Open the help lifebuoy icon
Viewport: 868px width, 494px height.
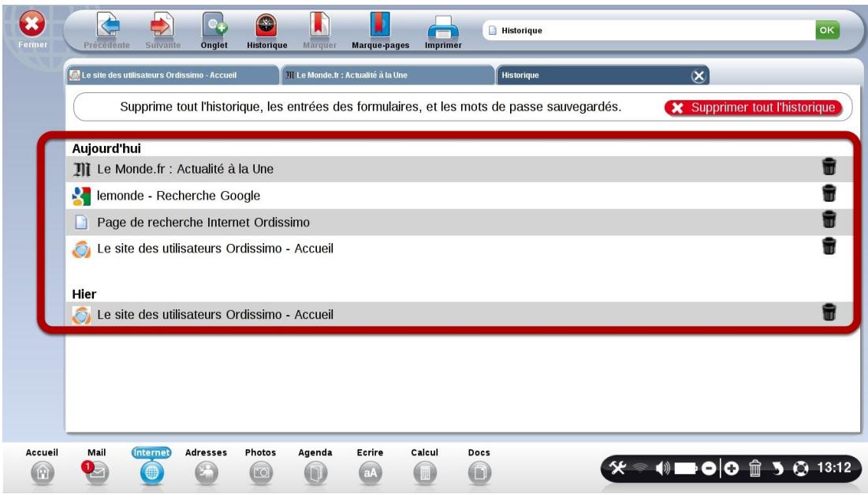pos(800,469)
